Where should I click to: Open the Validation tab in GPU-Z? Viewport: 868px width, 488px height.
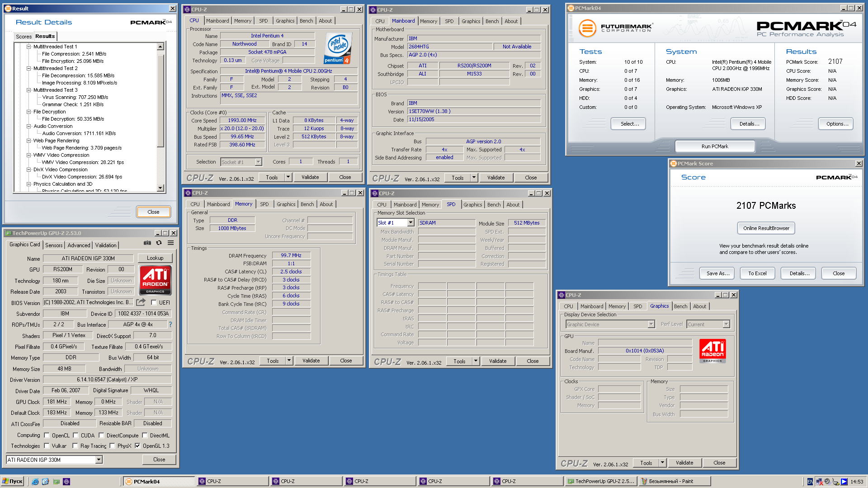pyautogui.click(x=106, y=245)
